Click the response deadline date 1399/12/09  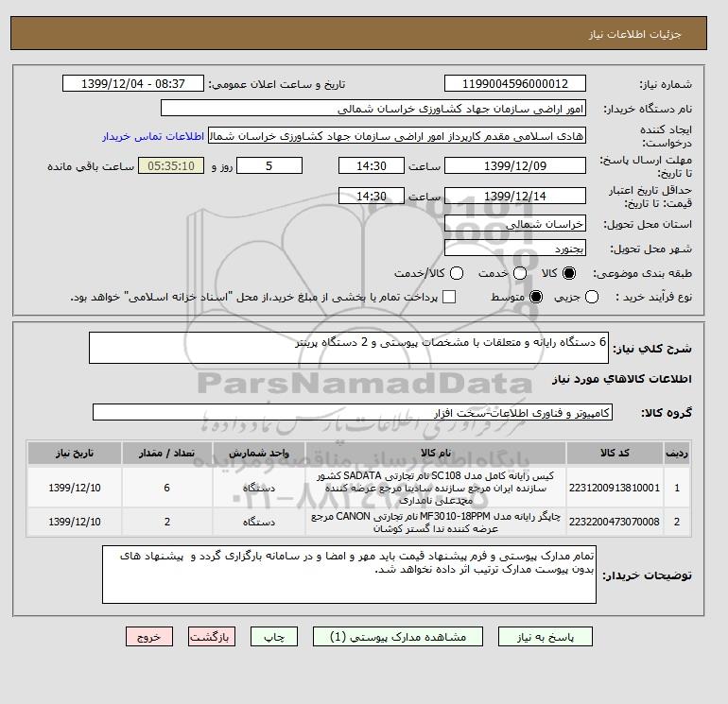515,165
